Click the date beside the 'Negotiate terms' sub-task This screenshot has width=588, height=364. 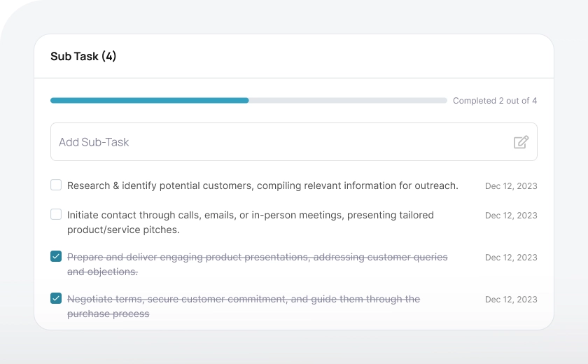click(x=511, y=300)
